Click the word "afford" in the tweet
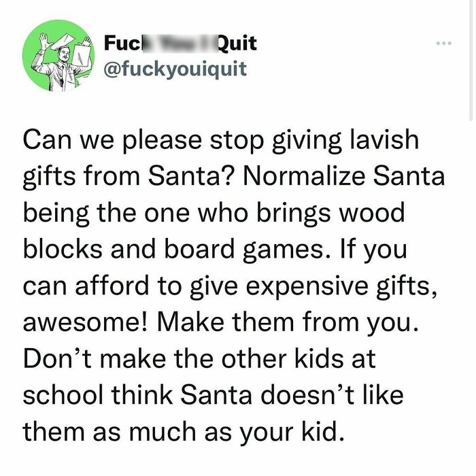This screenshot has height=476, width=476. (x=112, y=286)
